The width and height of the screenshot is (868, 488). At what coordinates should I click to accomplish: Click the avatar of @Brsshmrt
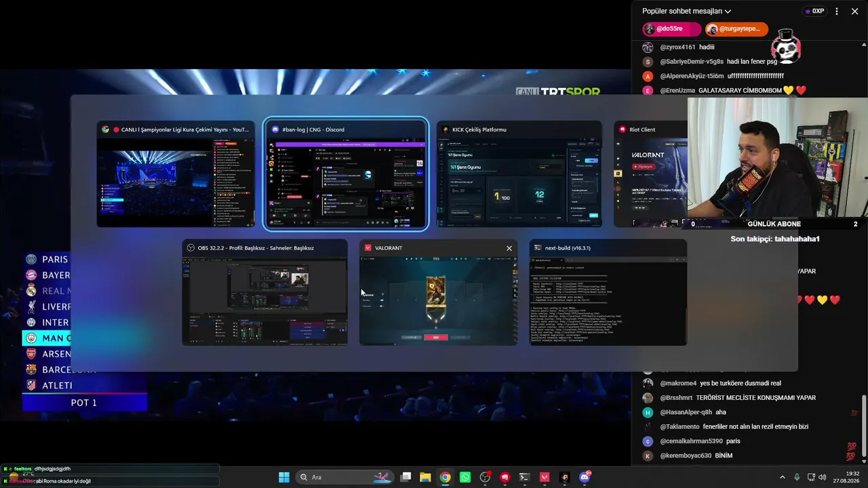tap(648, 398)
